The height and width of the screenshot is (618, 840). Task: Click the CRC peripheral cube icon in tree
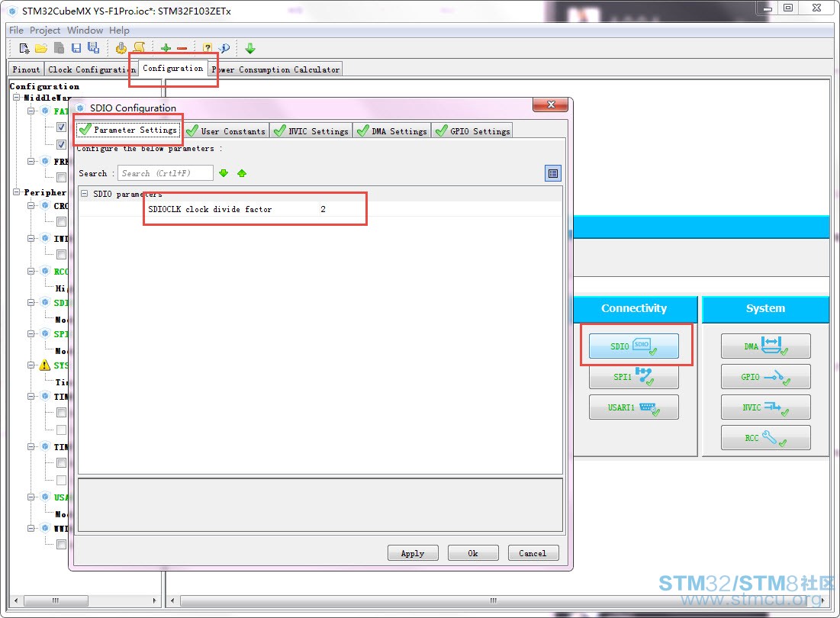click(45, 206)
